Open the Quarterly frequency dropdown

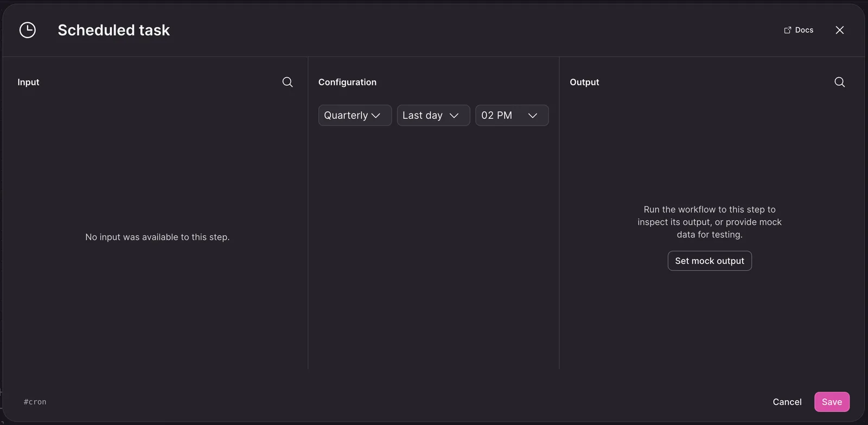(x=355, y=115)
